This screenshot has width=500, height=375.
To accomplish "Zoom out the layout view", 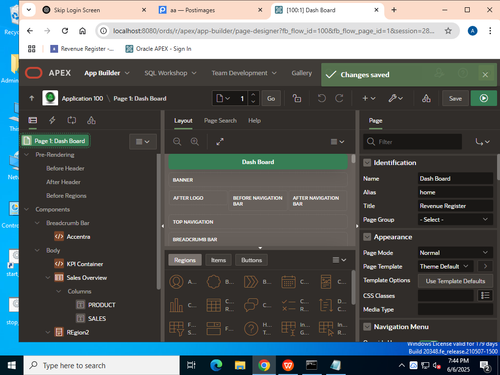I will (x=177, y=142).
